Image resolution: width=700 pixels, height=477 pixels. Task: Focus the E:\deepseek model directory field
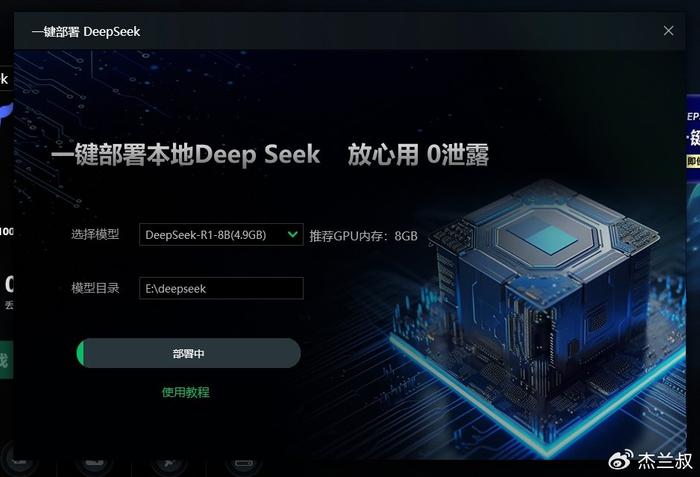tap(221, 289)
